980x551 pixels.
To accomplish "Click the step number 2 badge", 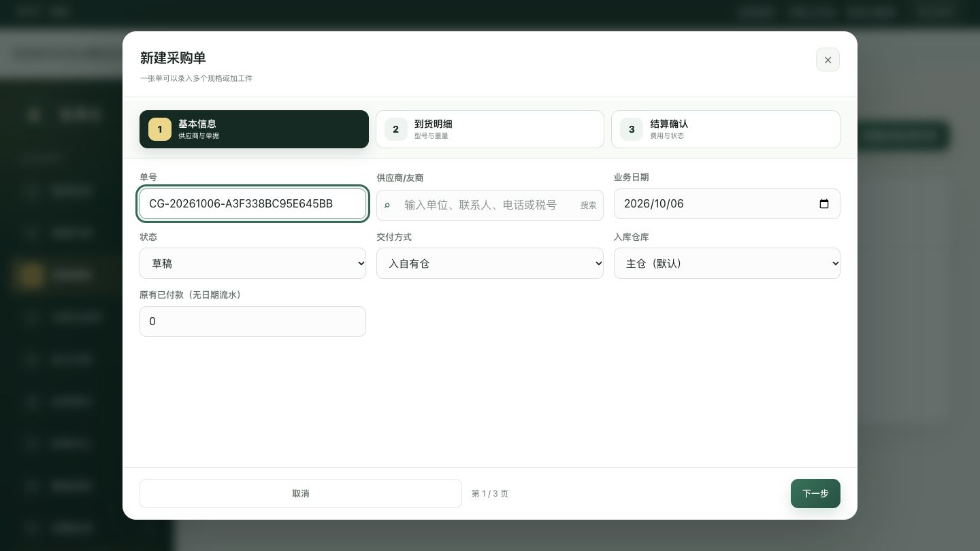I will pos(396,129).
